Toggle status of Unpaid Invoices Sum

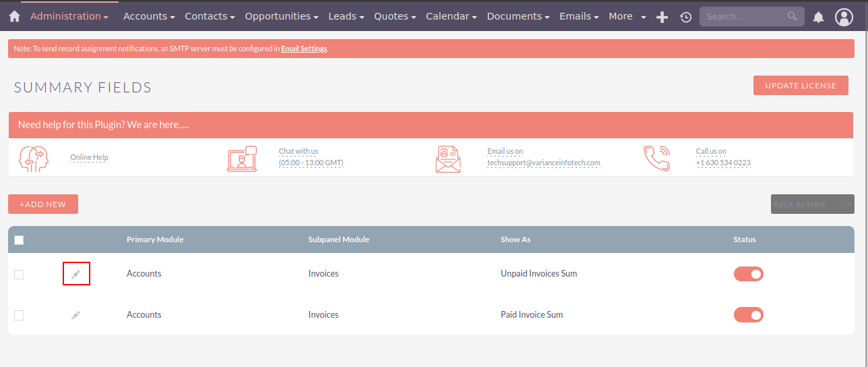pos(748,274)
